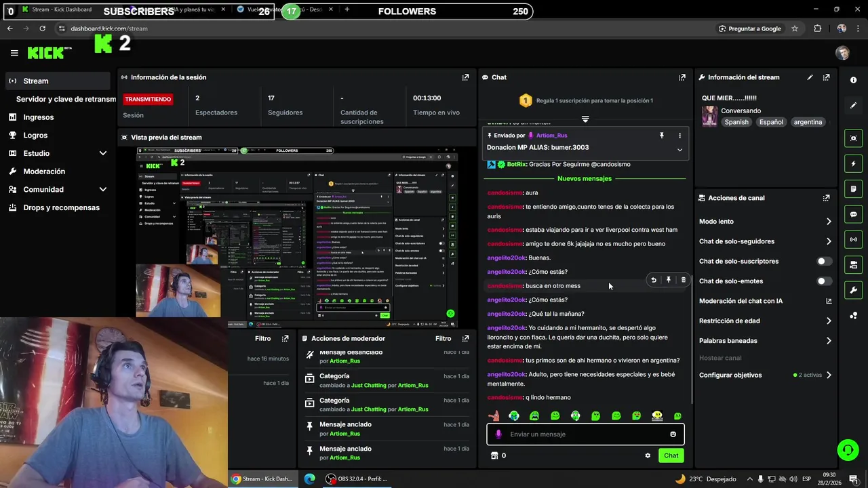Pop out the Acciones de moderador panel
Viewport: 868px width, 488px height.
coord(465,338)
